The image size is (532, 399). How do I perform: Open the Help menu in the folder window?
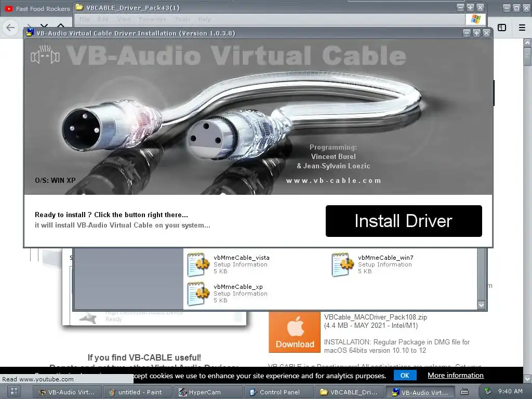point(205,19)
